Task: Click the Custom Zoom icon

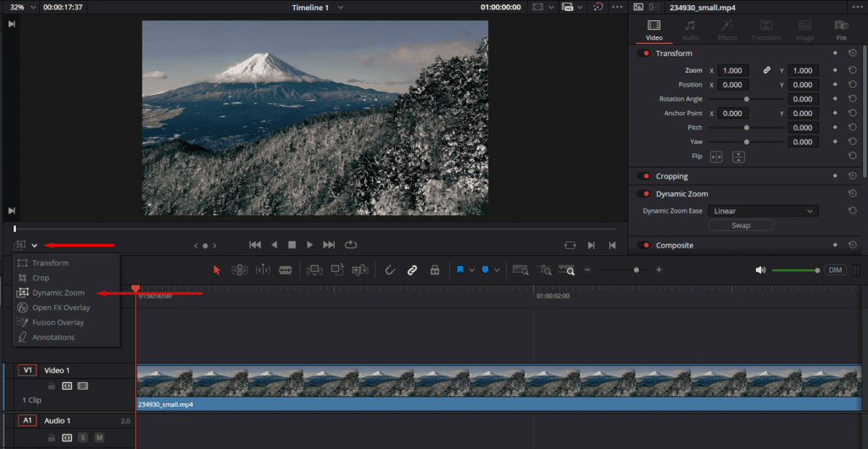Action: [566, 270]
